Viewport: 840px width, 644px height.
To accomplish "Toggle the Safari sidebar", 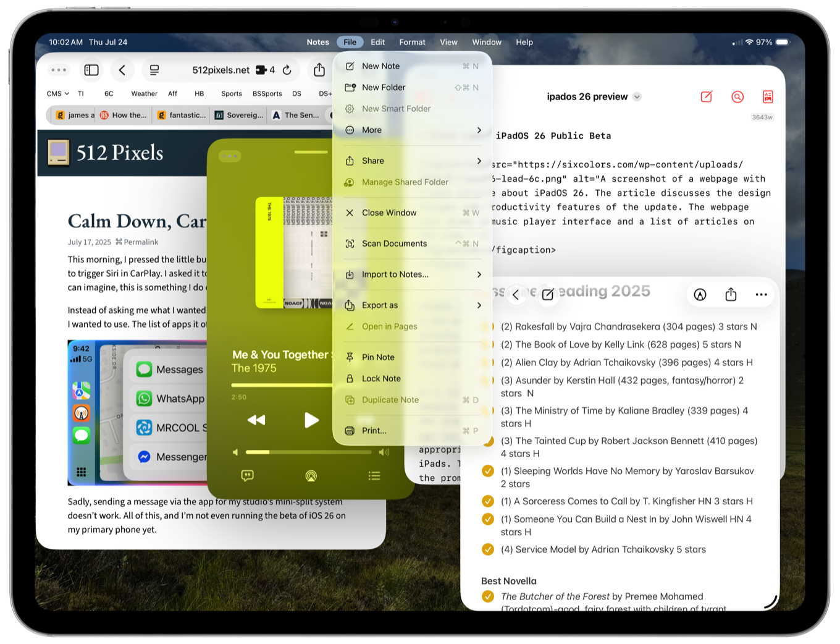I will click(x=91, y=70).
